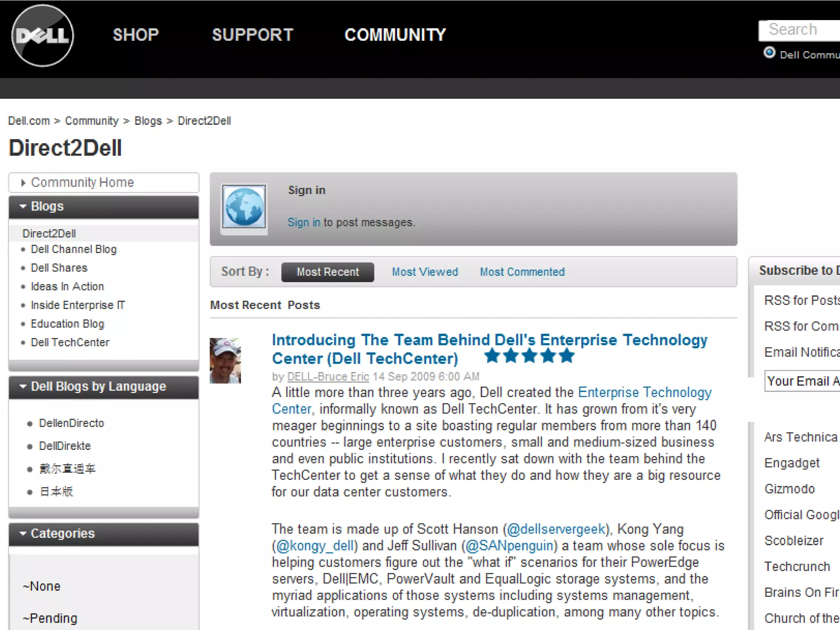Click the Sign in link
Viewport: 840px width, 630px height.
tap(304, 222)
